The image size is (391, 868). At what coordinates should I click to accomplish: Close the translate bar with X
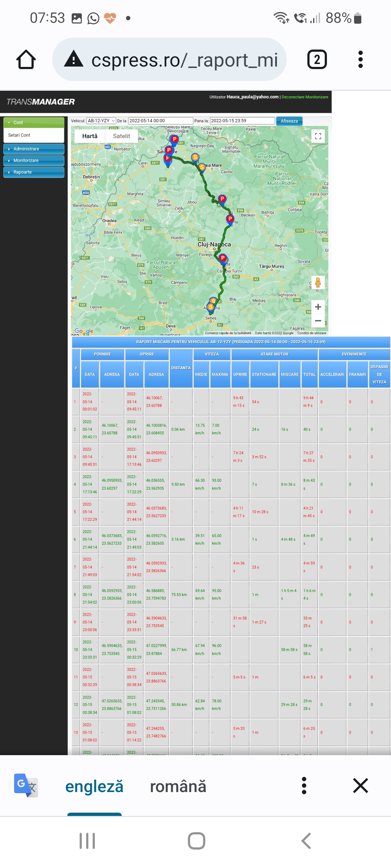[360, 786]
